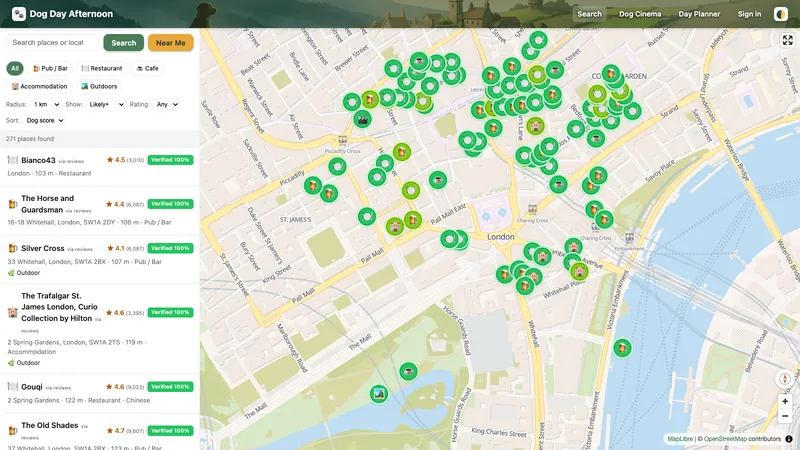Zoom out on the map
The image size is (800, 450).
(785, 416)
